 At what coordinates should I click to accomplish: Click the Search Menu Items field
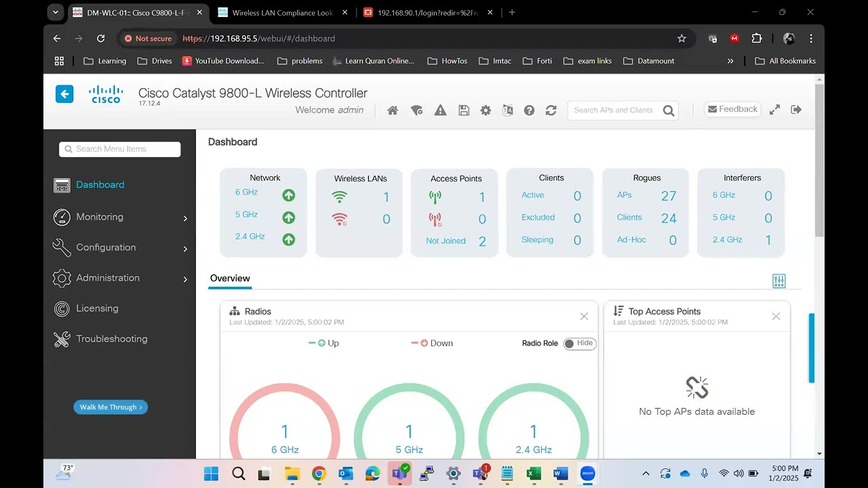(x=120, y=149)
